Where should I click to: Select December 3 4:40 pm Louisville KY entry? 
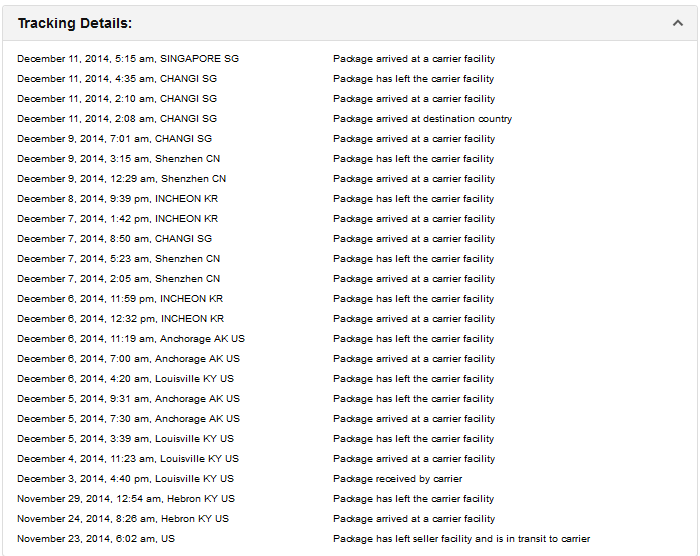click(125, 479)
